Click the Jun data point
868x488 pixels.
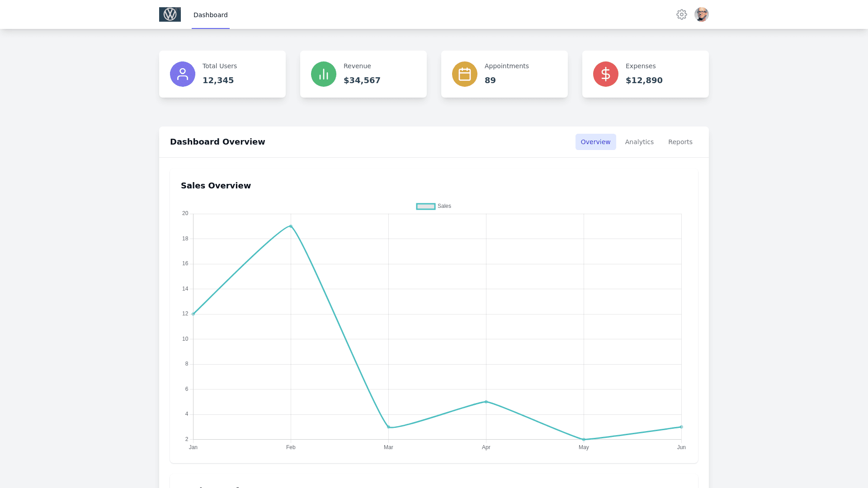(681, 427)
